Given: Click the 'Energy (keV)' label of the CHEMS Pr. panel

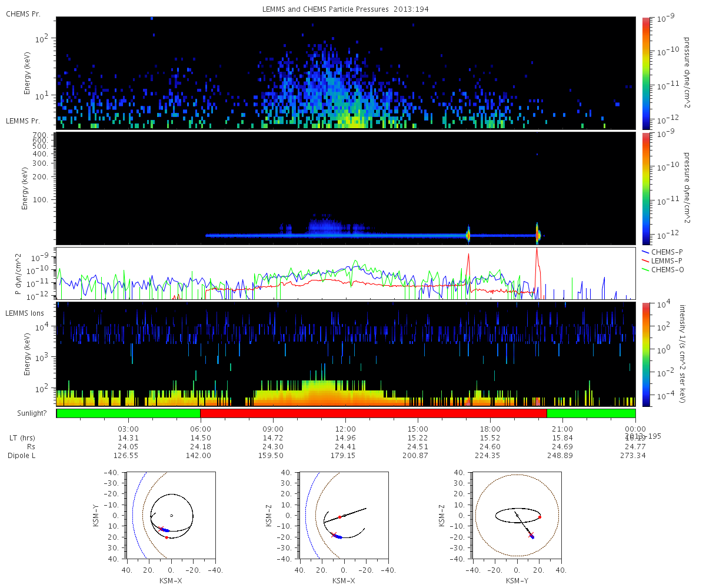Looking at the screenshot, I should tap(27, 73).
